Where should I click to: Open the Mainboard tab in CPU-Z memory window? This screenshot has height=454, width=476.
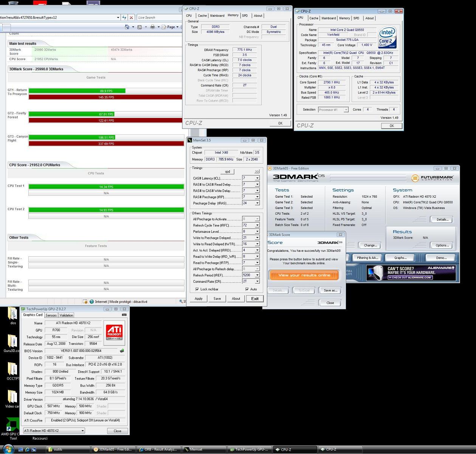coord(217,16)
